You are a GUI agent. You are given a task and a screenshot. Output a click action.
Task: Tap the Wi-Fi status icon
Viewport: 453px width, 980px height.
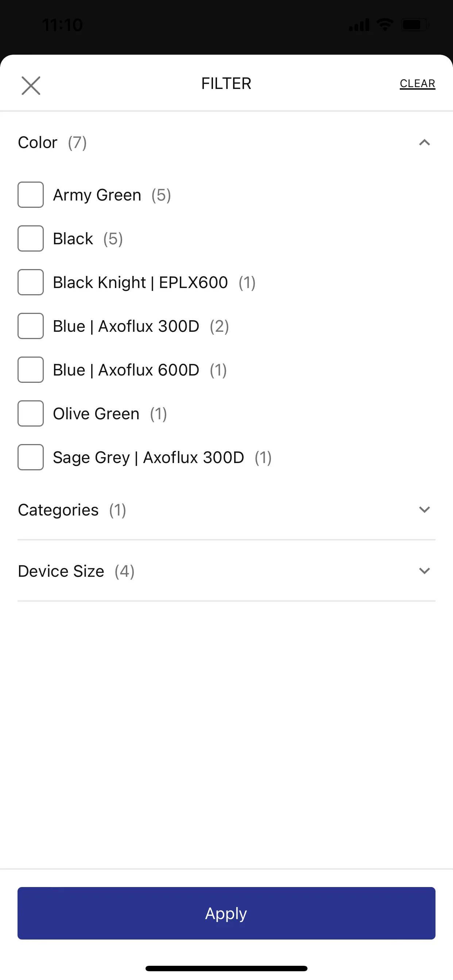[385, 25]
